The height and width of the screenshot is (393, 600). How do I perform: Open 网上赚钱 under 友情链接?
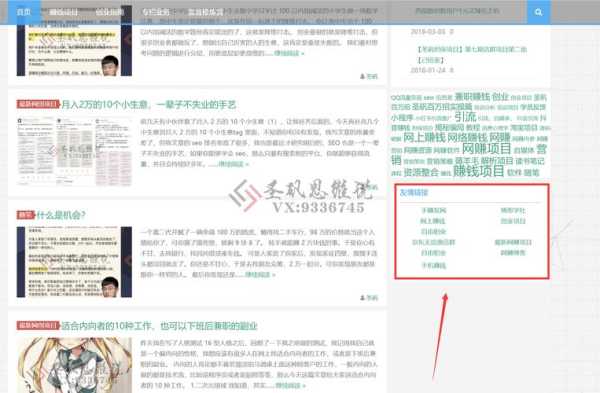pos(433,221)
